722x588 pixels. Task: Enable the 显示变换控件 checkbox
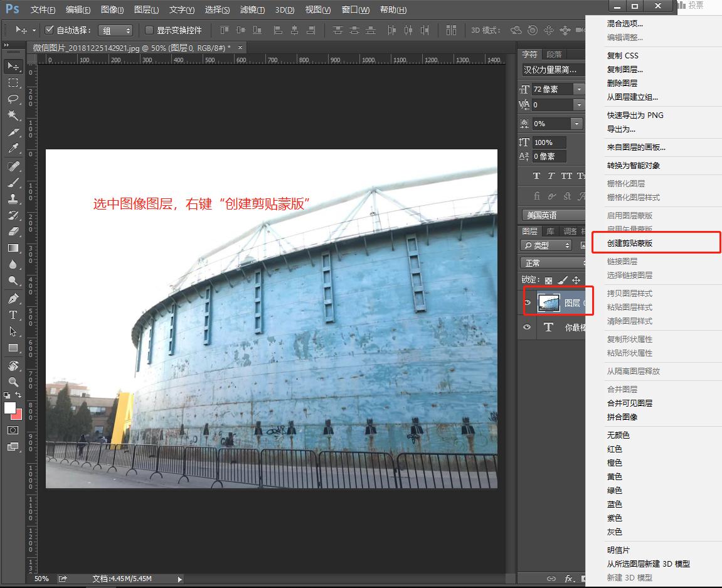click(x=149, y=29)
